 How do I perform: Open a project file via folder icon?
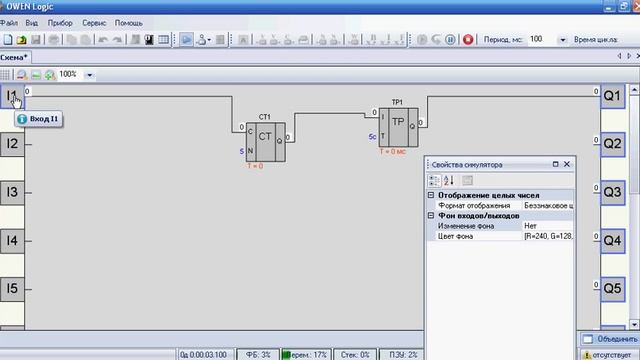click(x=22, y=40)
